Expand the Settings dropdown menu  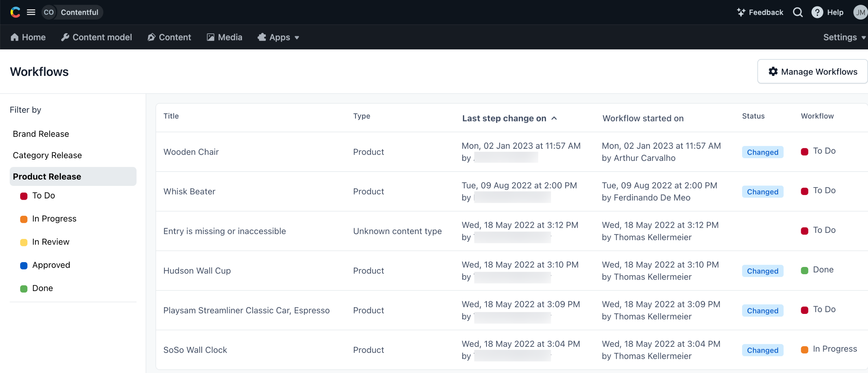point(844,36)
